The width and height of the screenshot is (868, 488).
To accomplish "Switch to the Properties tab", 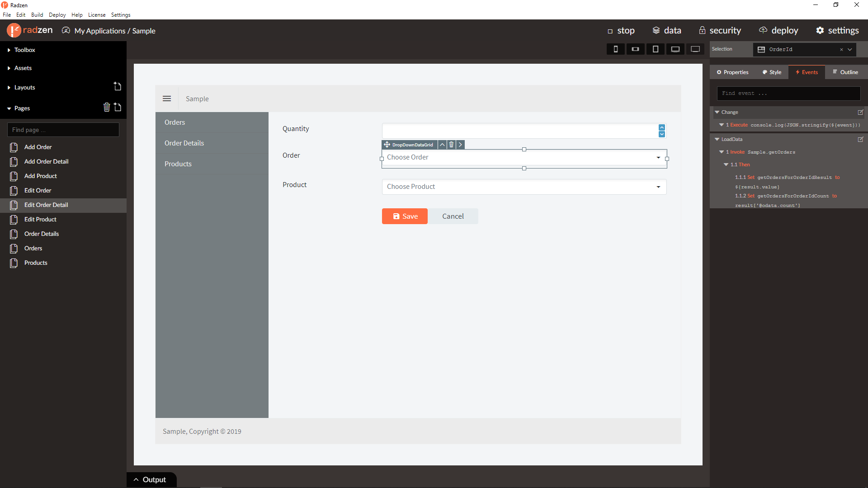I will [x=732, y=72].
